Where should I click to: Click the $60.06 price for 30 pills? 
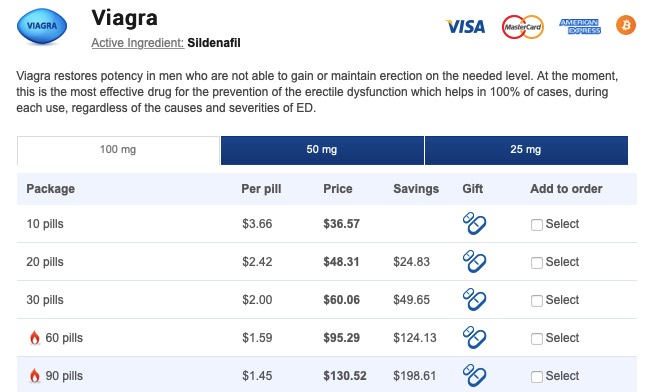(x=341, y=299)
